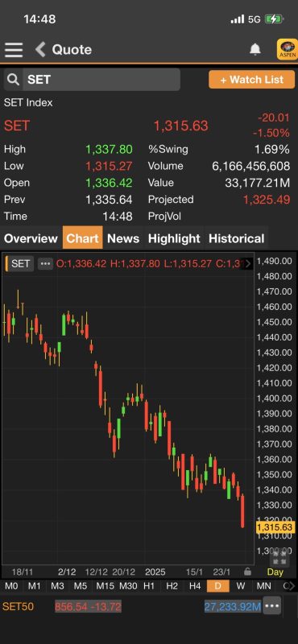Tap the chart lock icon
The height and width of the screenshot is (644, 298).
tap(247, 572)
